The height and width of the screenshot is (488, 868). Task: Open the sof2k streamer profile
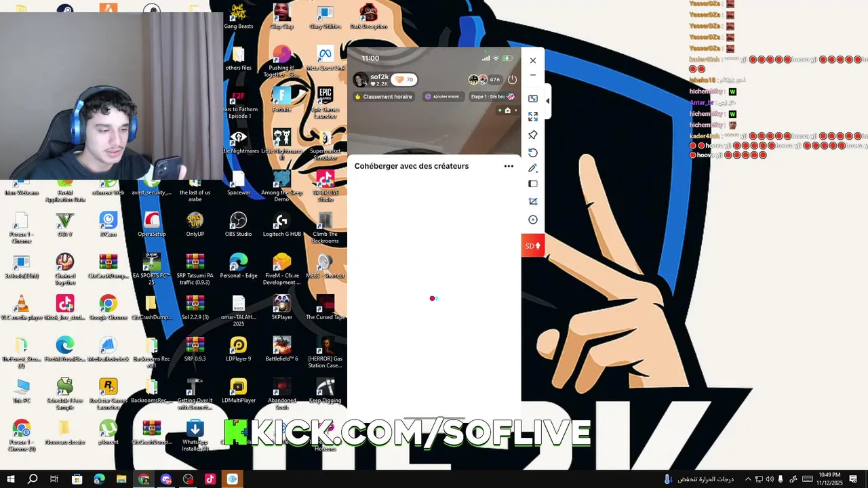pyautogui.click(x=372, y=79)
